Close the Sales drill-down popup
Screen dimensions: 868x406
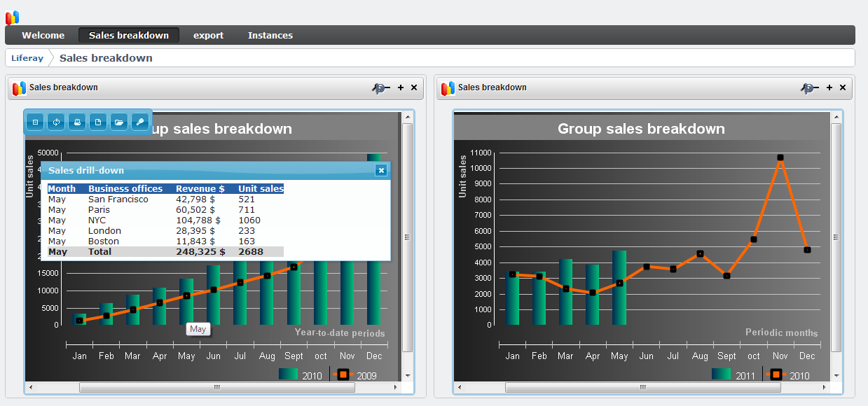coord(380,170)
